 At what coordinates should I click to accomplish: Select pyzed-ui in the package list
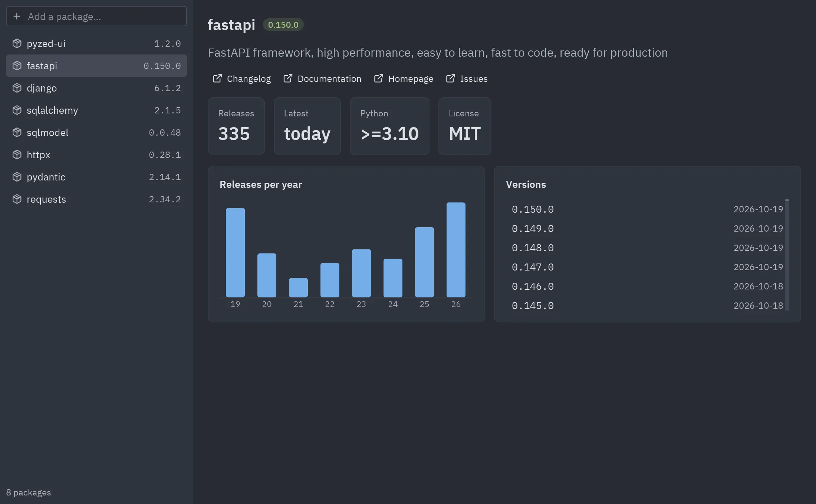tap(96, 43)
